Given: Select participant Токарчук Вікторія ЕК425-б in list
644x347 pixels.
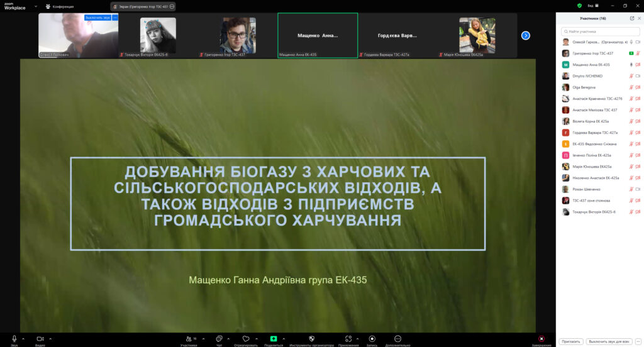Looking at the screenshot, I should click(600, 212).
